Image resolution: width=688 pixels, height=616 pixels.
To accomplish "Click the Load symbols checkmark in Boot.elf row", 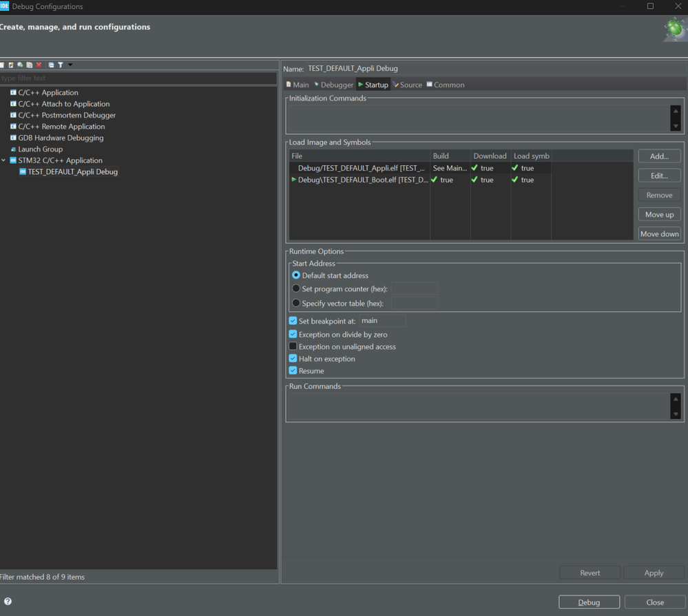I will pos(514,180).
